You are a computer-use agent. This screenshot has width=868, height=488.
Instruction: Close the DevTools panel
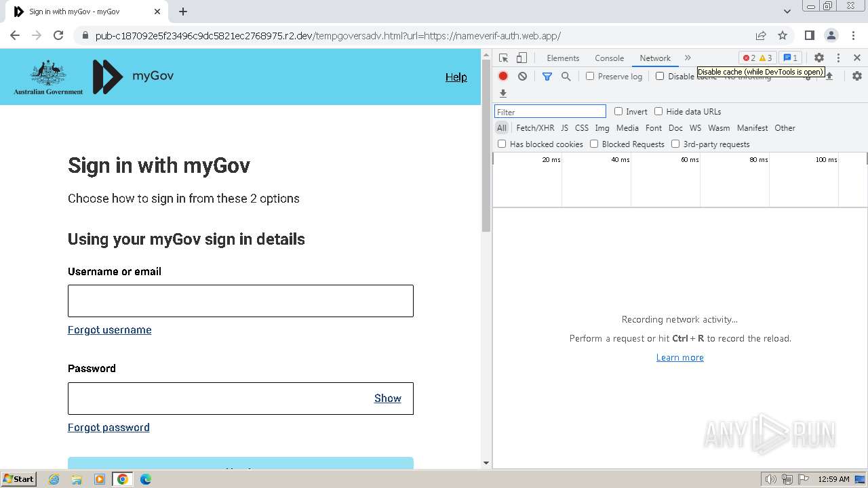(857, 58)
